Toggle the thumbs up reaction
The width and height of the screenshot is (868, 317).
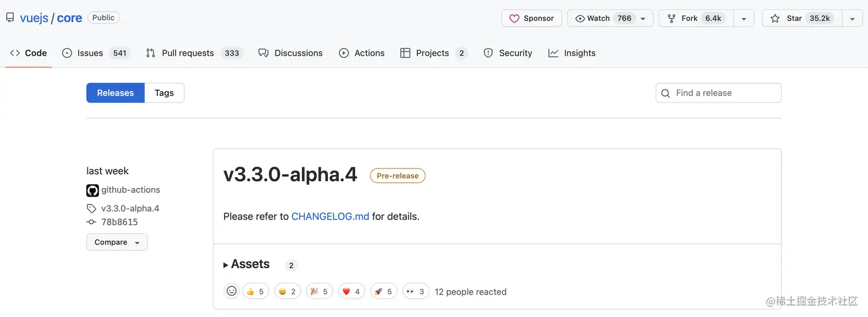(x=255, y=291)
